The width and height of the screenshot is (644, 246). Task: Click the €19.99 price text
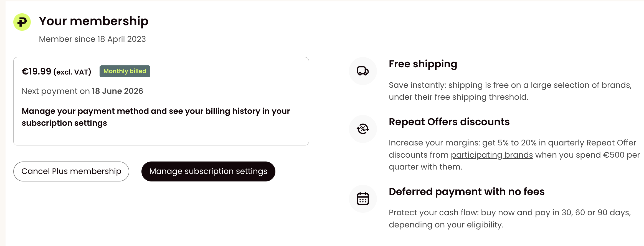click(x=36, y=71)
